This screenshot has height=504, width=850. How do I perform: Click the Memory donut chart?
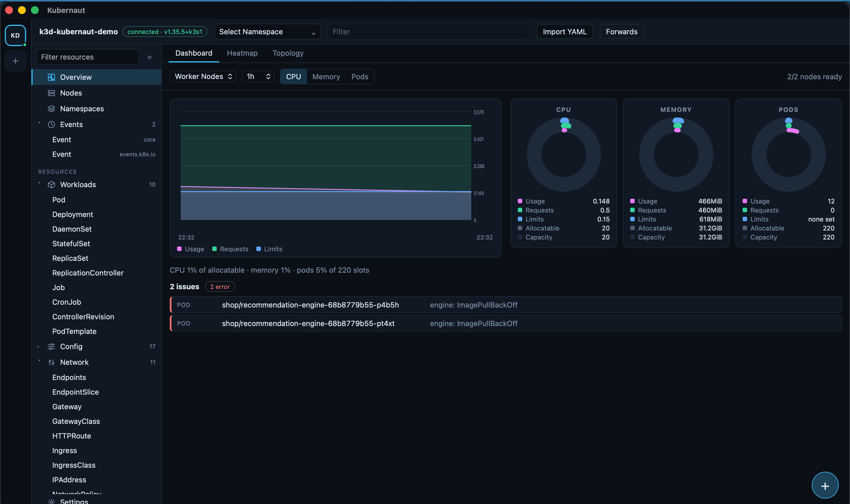coord(676,155)
